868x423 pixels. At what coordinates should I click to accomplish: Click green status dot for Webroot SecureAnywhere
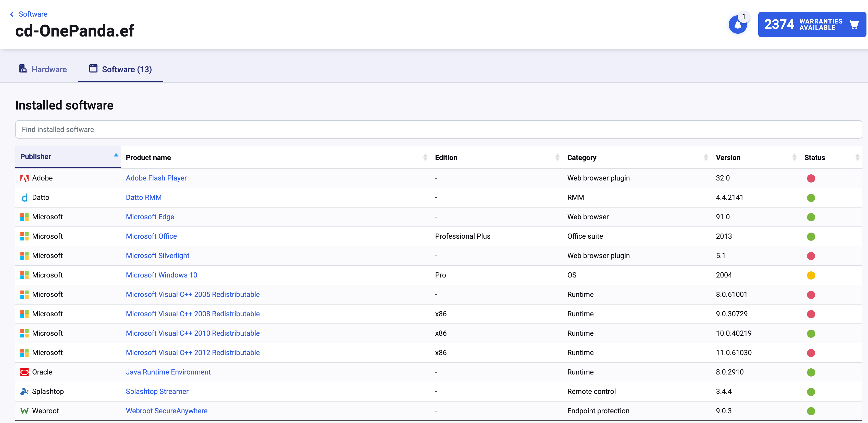point(811,411)
